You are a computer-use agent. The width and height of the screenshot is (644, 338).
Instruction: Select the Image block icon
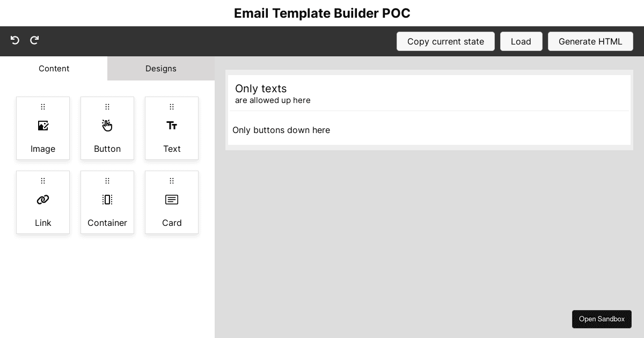(43, 126)
